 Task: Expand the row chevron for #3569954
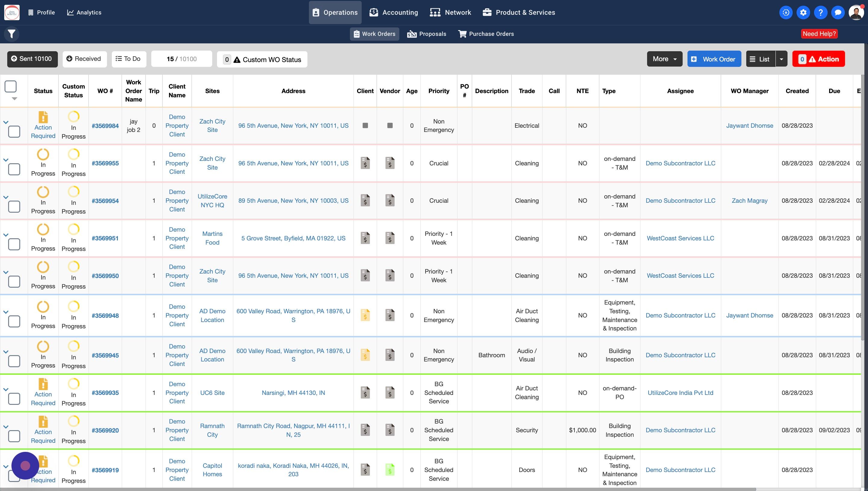(6, 197)
